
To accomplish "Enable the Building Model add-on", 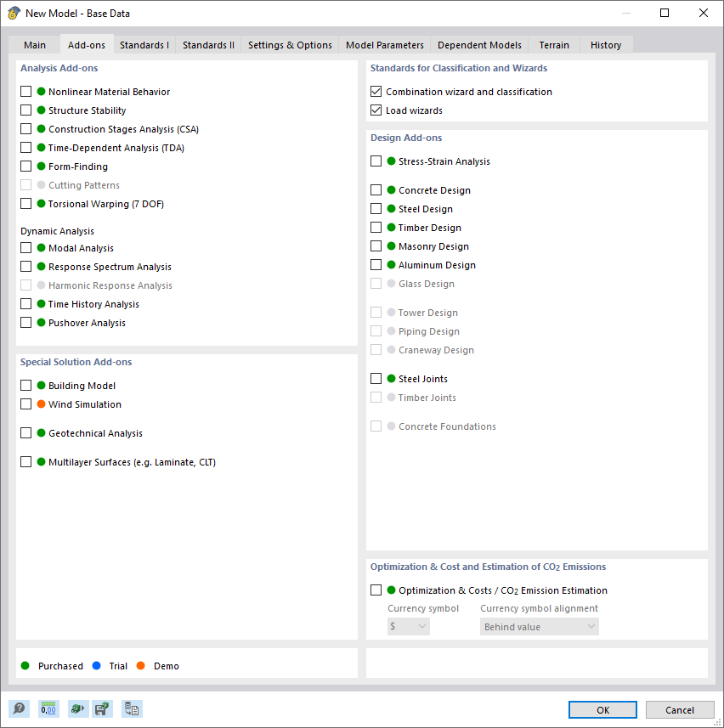I will 26,386.
